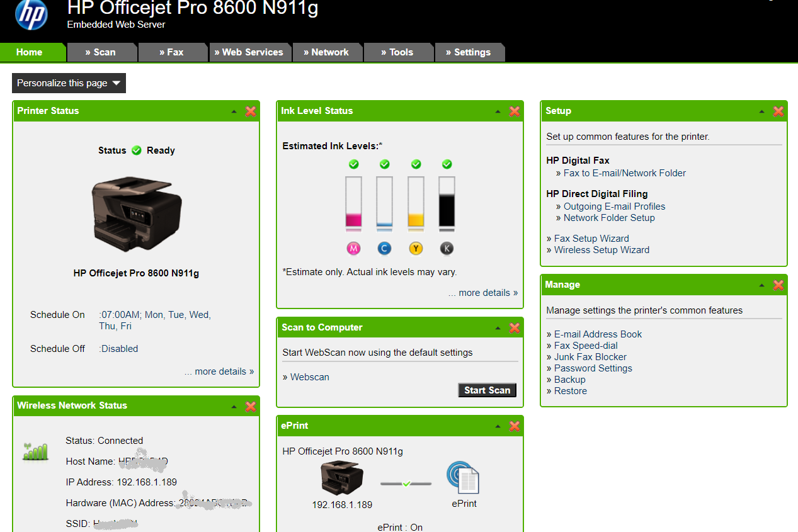Screen dimensions: 798x532
Task: Click cyan cartridge green check icon
Action: [384, 164]
